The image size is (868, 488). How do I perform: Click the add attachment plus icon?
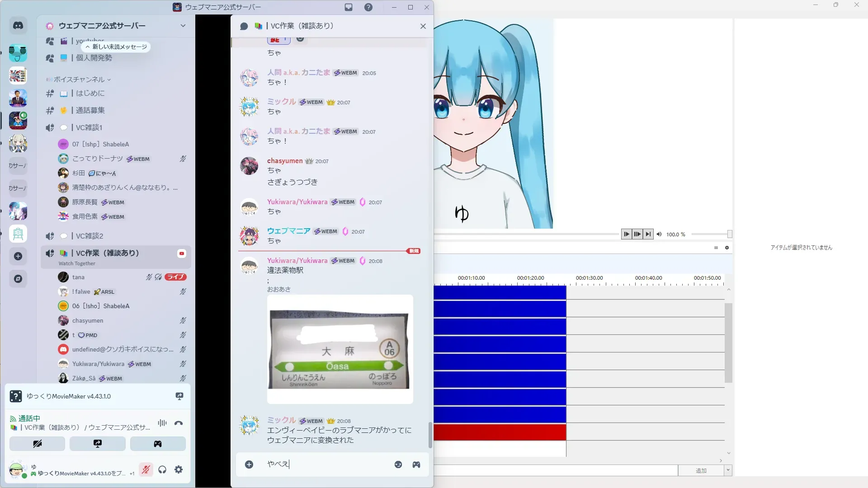(x=249, y=465)
